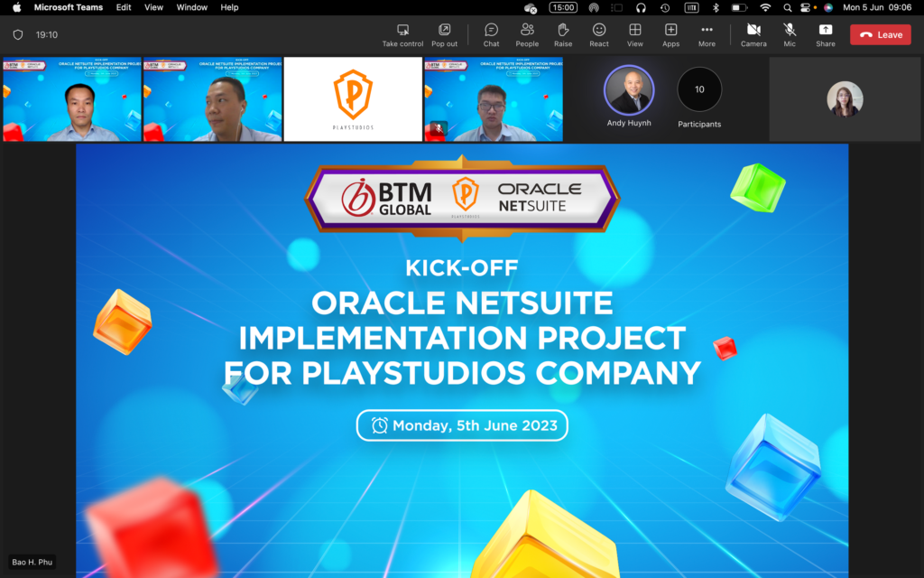The width and height of the screenshot is (924, 578).
Task: Click the cloud sync status icon
Action: pos(530,7)
